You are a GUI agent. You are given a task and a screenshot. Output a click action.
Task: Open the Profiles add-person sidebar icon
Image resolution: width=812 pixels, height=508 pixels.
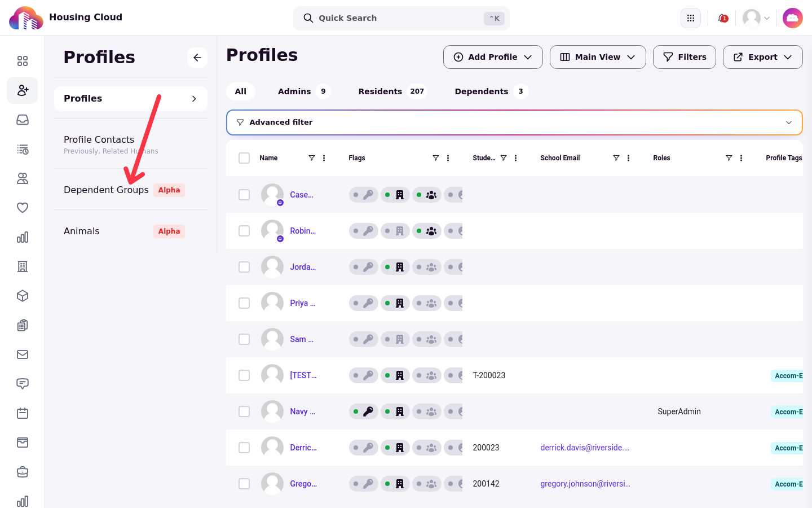click(23, 90)
